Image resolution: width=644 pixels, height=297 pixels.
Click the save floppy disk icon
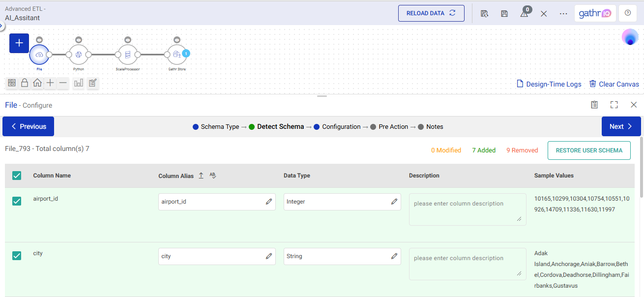tap(504, 13)
